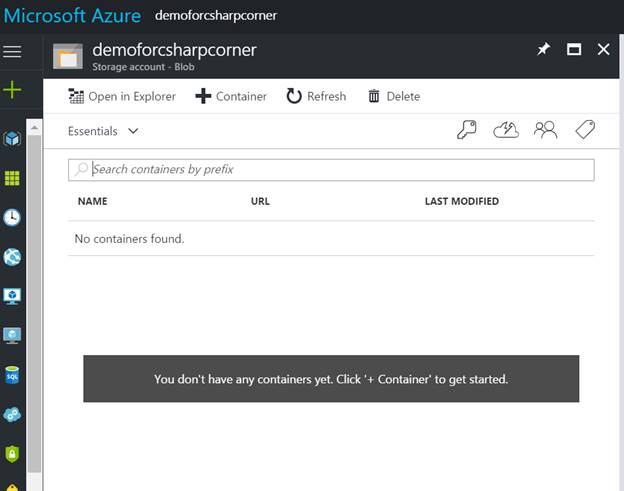
Task: Open the App Services globe icon
Action: tap(12, 257)
